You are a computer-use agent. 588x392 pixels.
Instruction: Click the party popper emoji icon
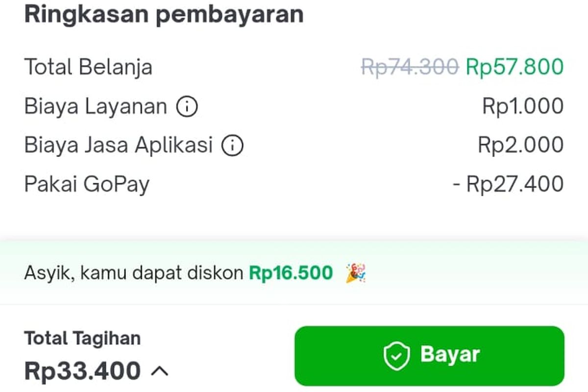356,273
